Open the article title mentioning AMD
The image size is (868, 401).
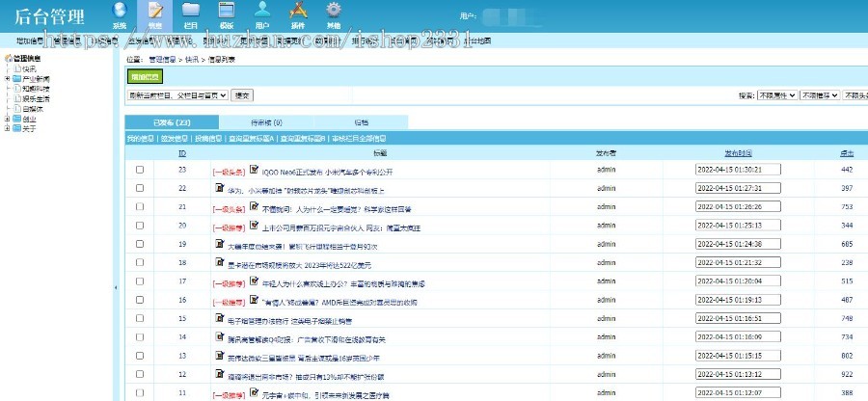point(339,302)
